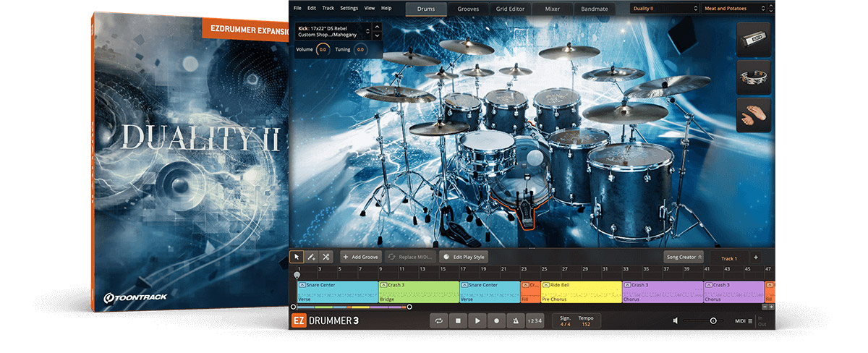Open the Meat and Potatoes preset dropdown
The height and width of the screenshot is (353, 868).
(x=733, y=9)
